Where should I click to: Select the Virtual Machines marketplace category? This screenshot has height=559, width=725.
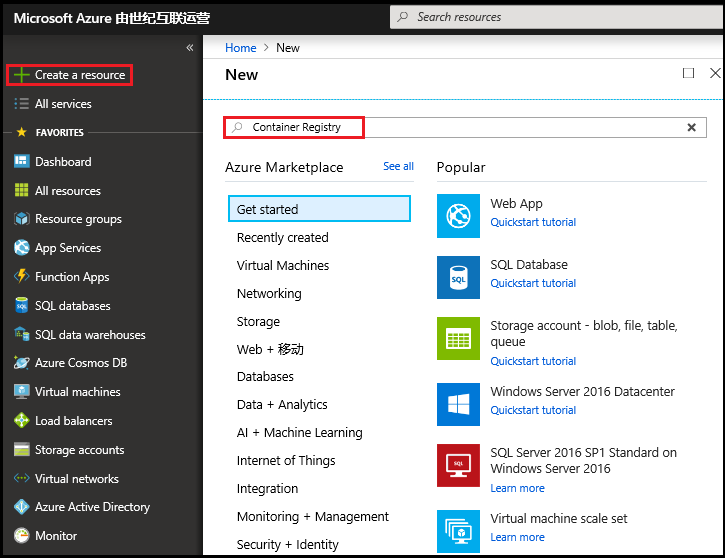pyautogui.click(x=283, y=265)
